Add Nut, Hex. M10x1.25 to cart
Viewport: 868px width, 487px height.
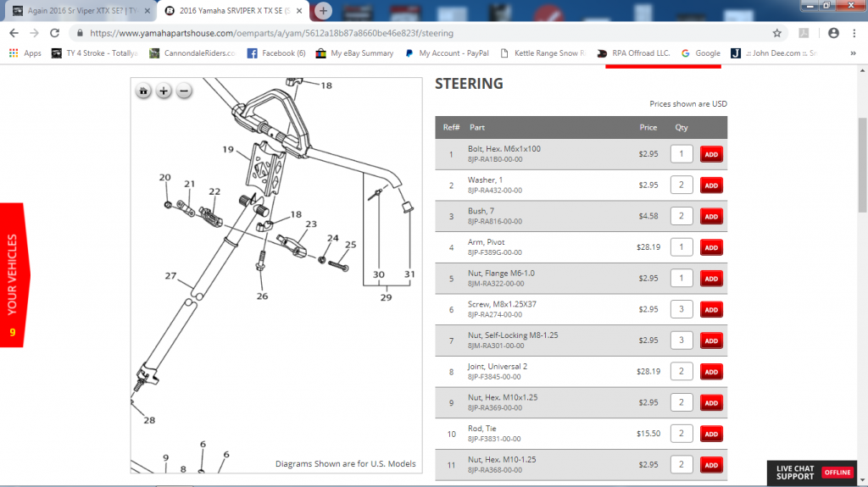711,403
